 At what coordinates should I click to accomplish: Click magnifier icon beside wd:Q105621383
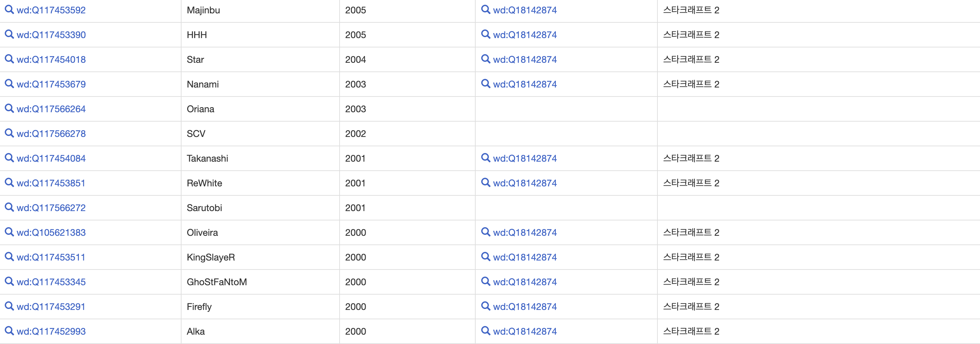pyautogui.click(x=9, y=232)
